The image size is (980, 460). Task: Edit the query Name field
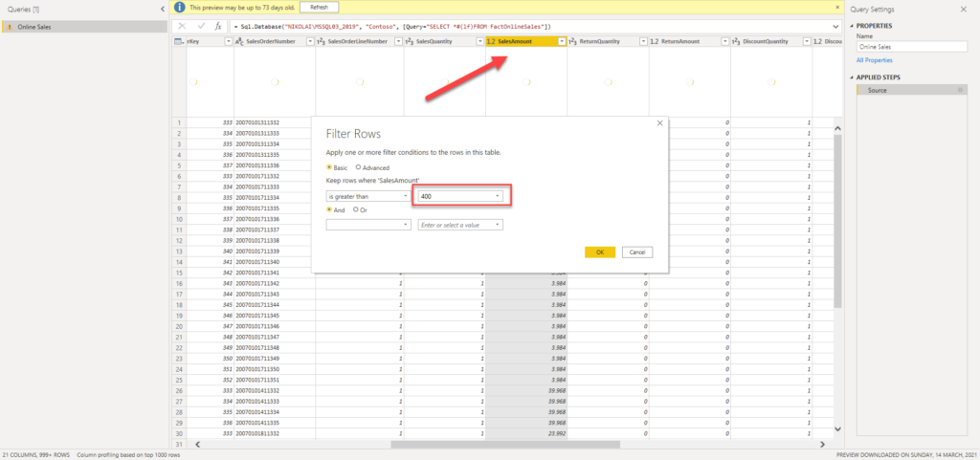(x=911, y=47)
